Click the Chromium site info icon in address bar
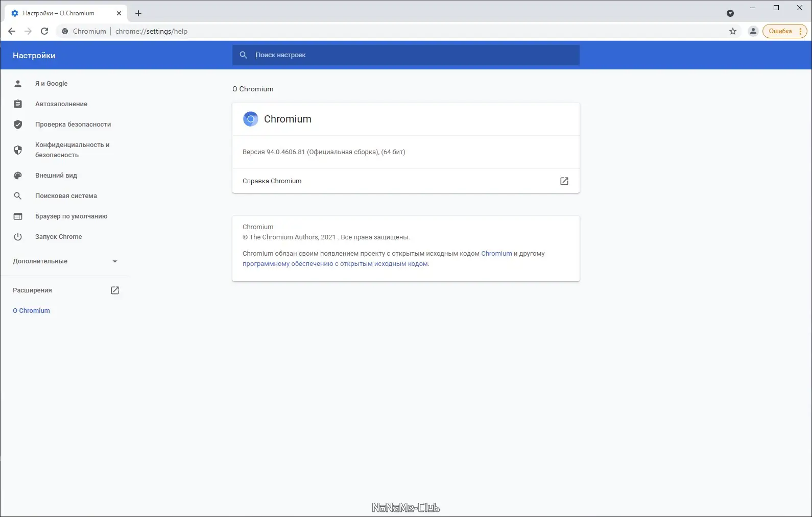 tap(65, 31)
